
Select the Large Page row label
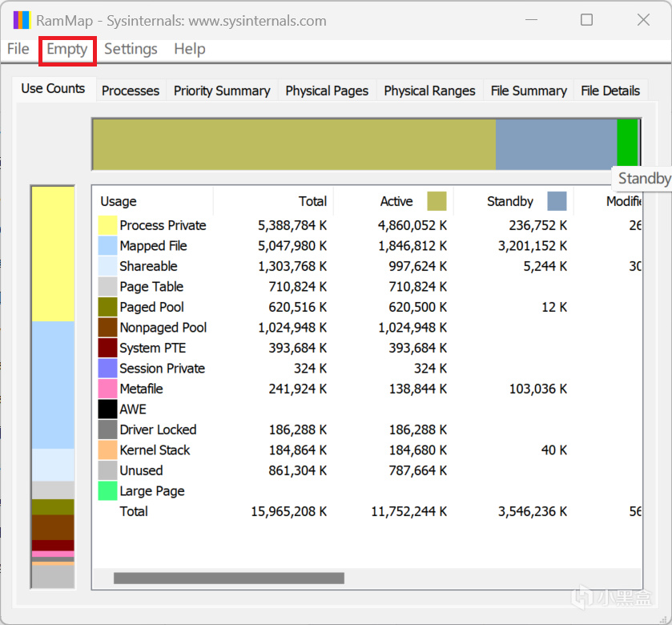tap(152, 491)
